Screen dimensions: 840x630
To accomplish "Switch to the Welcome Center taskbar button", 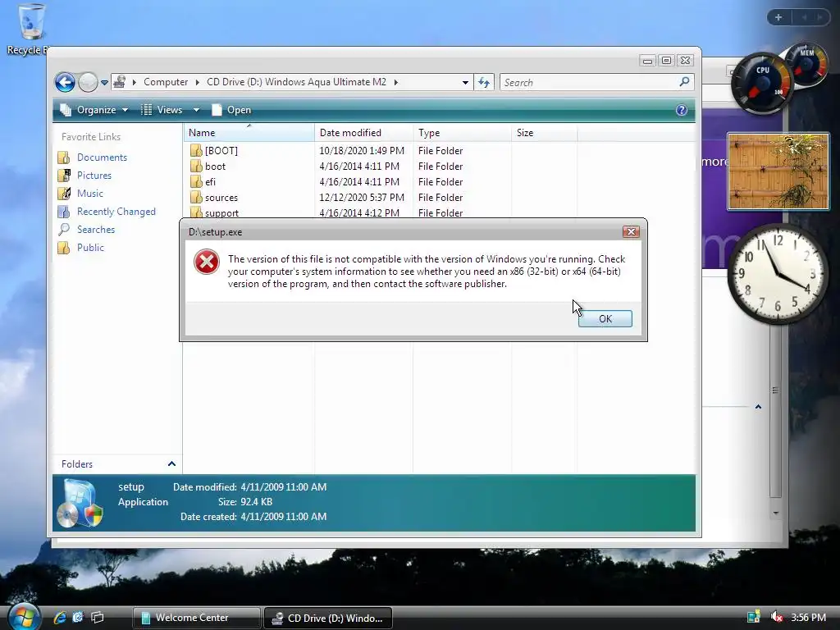I will tap(196, 618).
